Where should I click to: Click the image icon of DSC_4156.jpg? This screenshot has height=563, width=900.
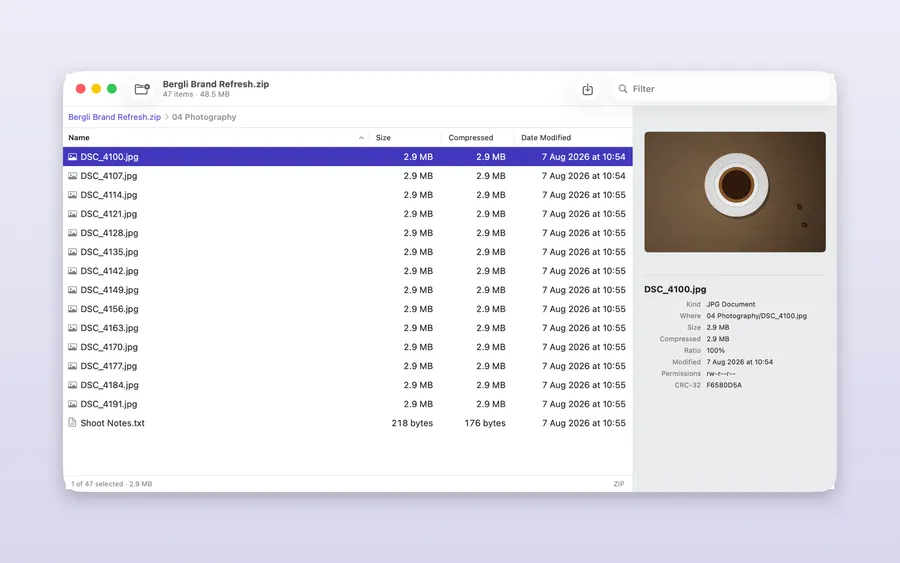pos(72,309)
